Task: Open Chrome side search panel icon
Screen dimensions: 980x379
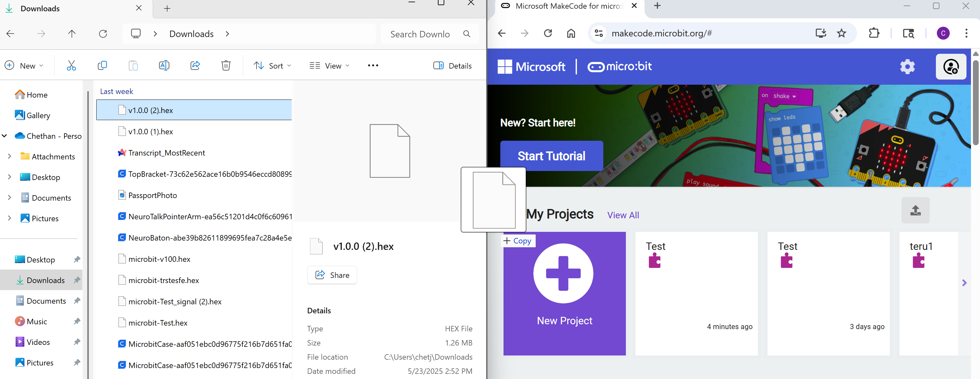Action: (909, 33)
